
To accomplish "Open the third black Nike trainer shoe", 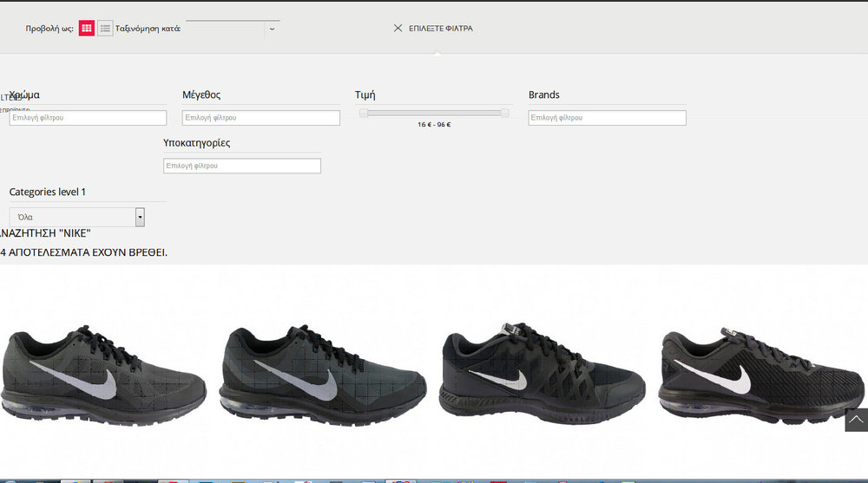I will tap(542, 373).
